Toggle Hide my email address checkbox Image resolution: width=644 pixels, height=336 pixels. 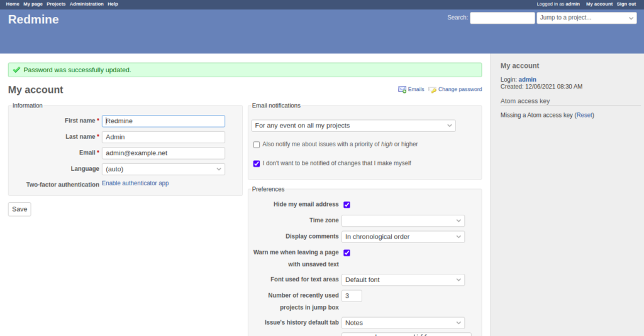[x=347, y=205]
